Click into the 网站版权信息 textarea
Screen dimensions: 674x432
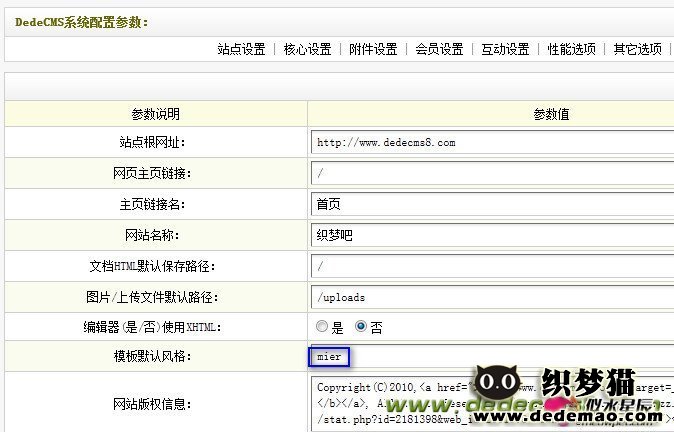(492, 403)
